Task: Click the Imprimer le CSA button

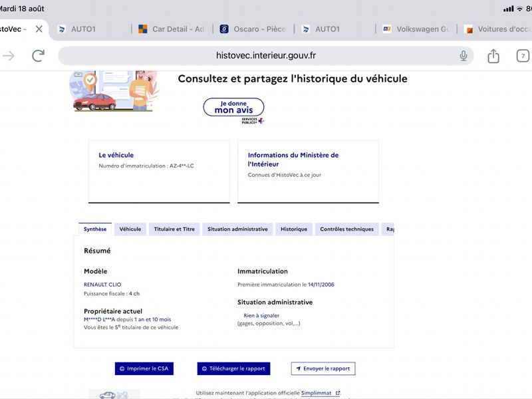Action: tap(144, 368)
